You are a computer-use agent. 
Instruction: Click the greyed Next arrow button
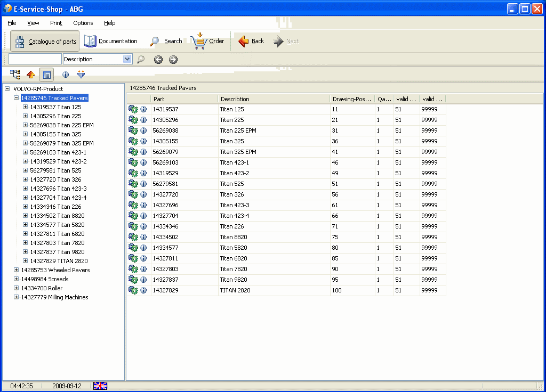click(286, 41)
